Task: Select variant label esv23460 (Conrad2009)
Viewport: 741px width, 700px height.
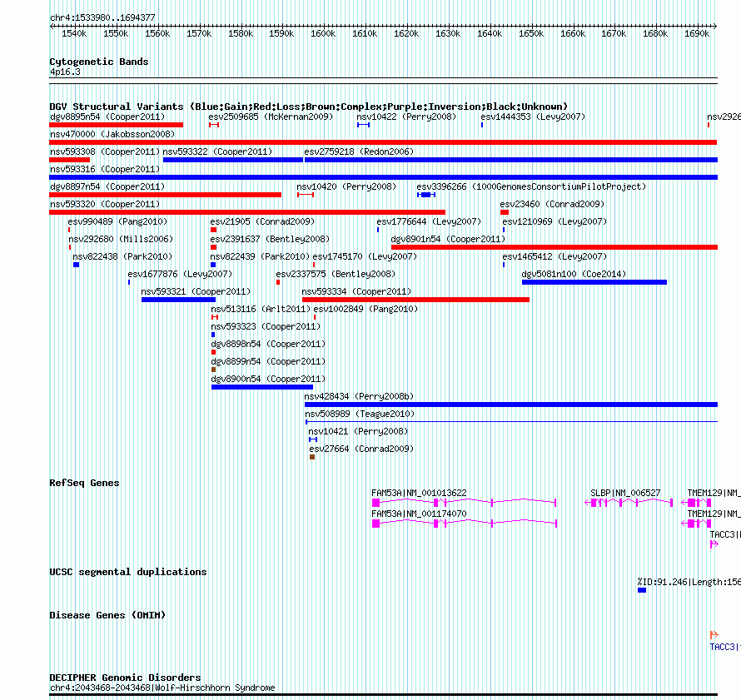Action: (x=553, y=204)
